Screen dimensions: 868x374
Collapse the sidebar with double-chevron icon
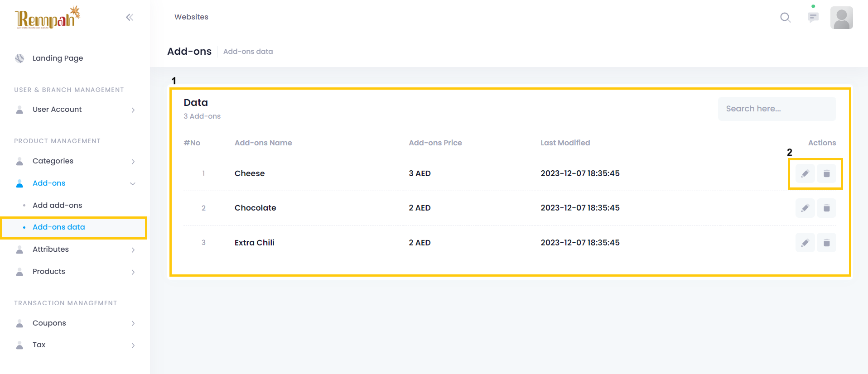[130, 18]
